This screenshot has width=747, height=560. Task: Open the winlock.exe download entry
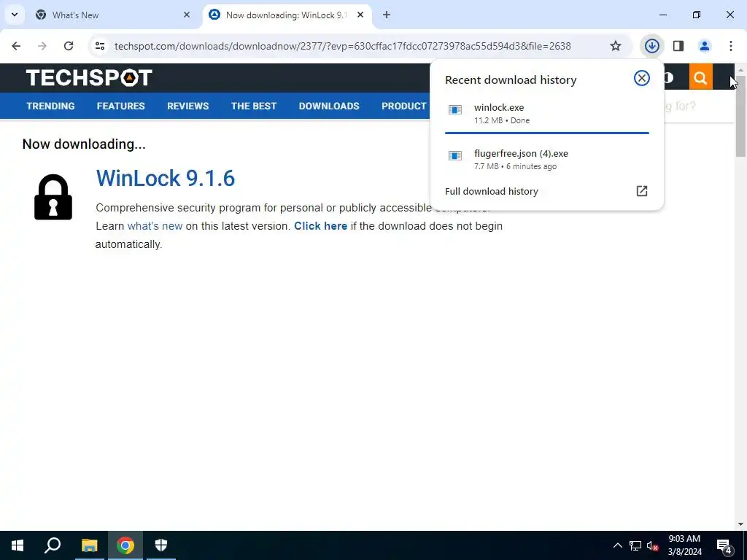click(x=546, y=114)
